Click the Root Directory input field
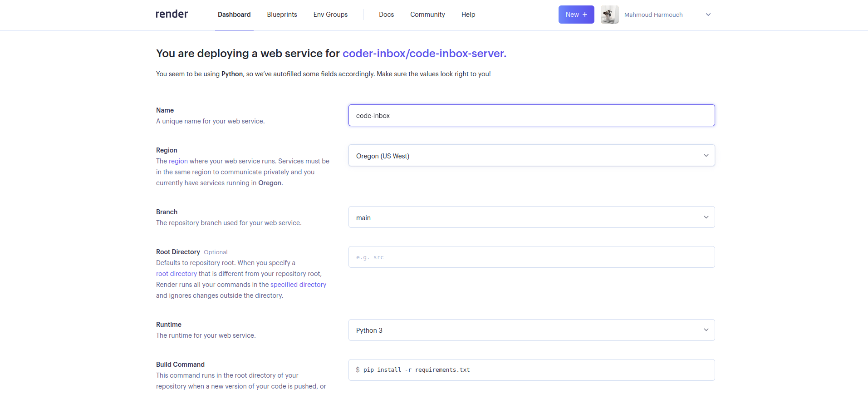The image size is (868, 394). point(532,257)
